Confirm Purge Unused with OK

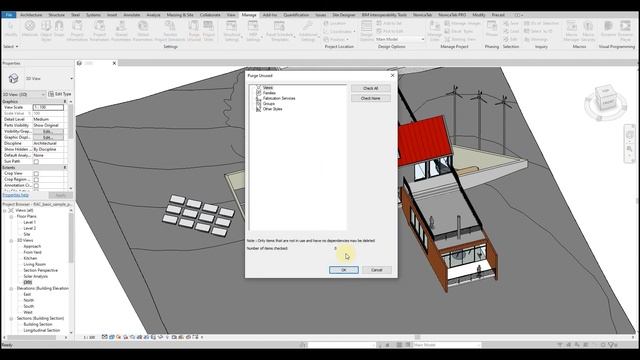344,270
